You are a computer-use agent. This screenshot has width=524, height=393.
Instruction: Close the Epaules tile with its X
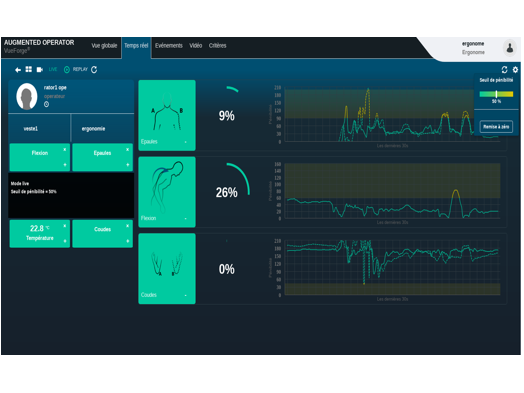tap(127, 149)
